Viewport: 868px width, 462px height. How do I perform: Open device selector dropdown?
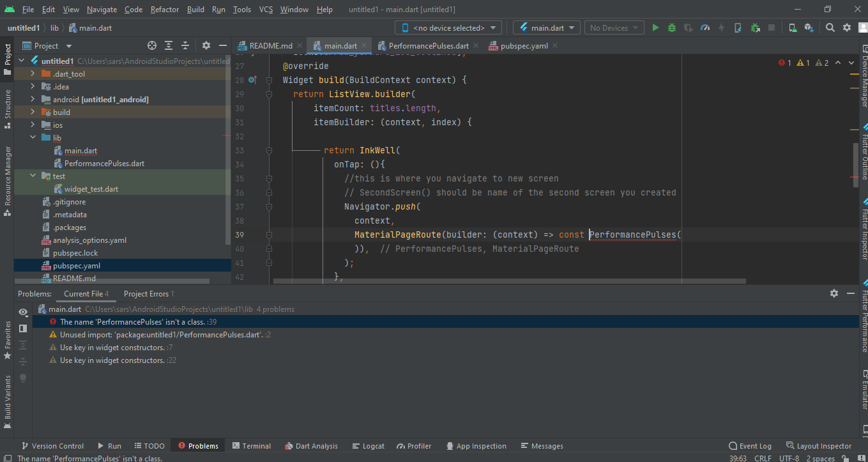448,27
